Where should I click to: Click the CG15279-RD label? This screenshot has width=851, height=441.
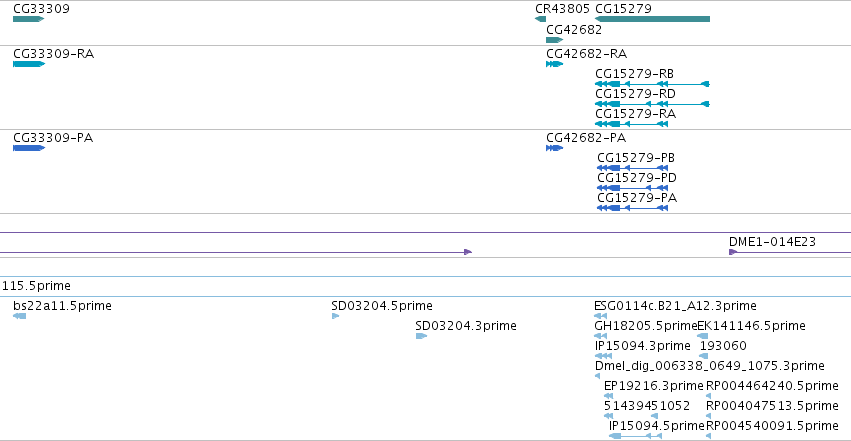pos(636,94)
